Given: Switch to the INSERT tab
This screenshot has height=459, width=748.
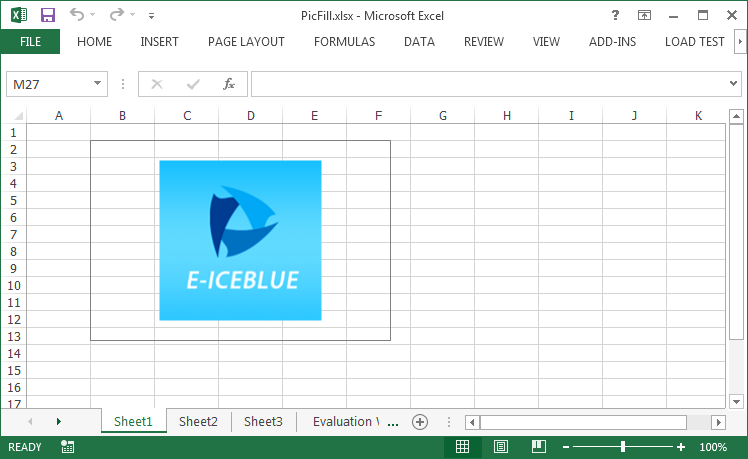Looking at the screenshot, I should pyautogui.click(x=159, y=42).
